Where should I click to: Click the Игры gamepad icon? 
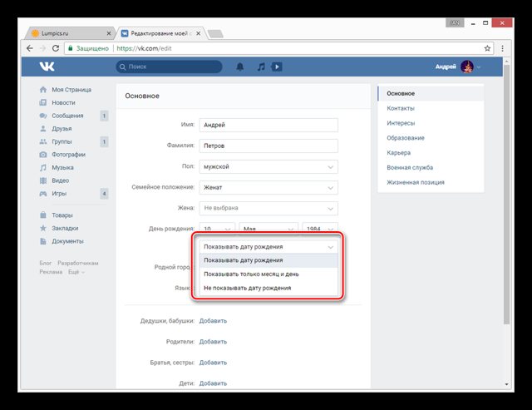pyautogui.click(x=43, y=194)
